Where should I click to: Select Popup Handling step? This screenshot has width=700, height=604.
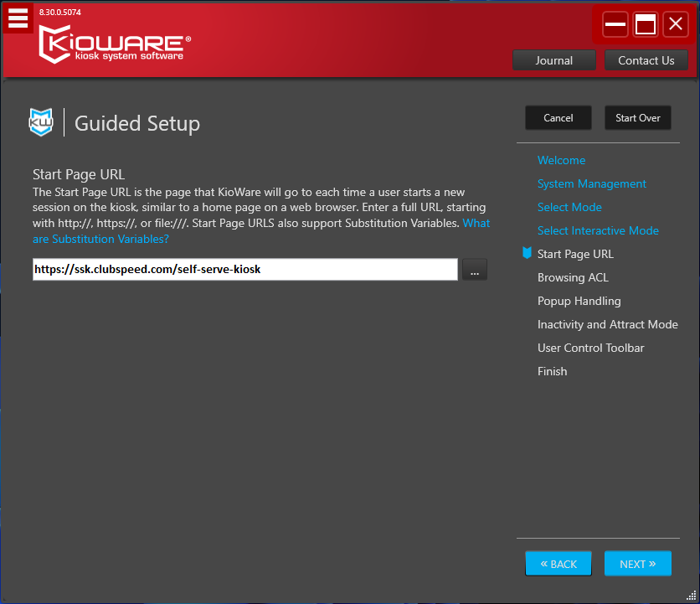(x=579, y=301)
